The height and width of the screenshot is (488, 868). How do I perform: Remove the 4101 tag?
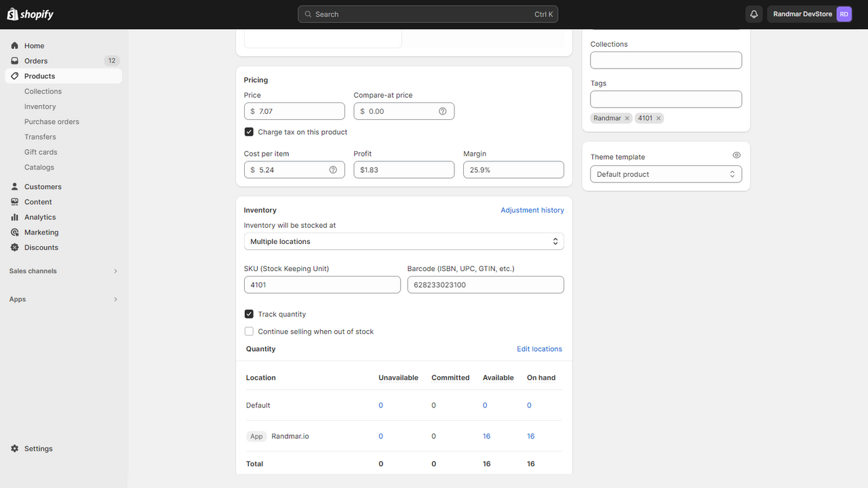[x=658, y=118]
